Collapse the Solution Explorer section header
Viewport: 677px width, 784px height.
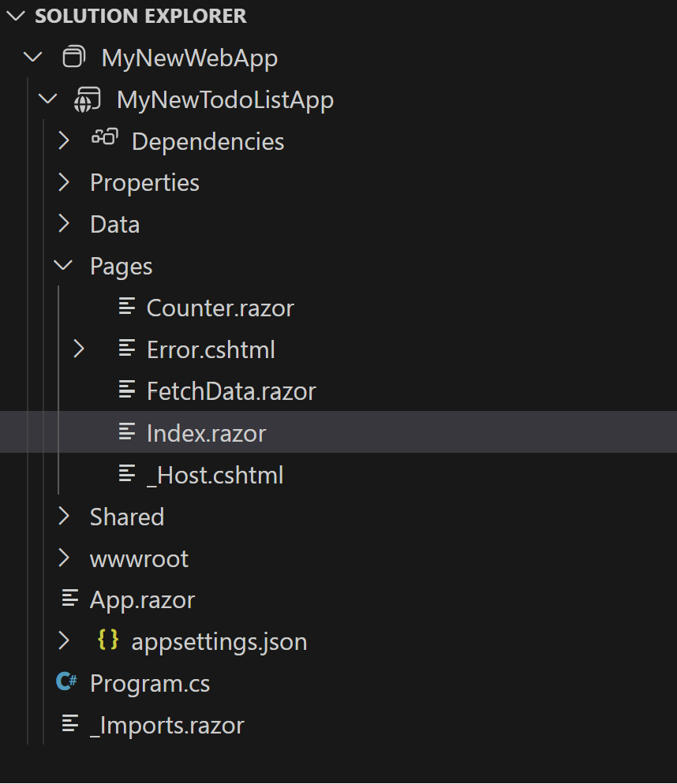pyautogui.click(x=14, y=15)
